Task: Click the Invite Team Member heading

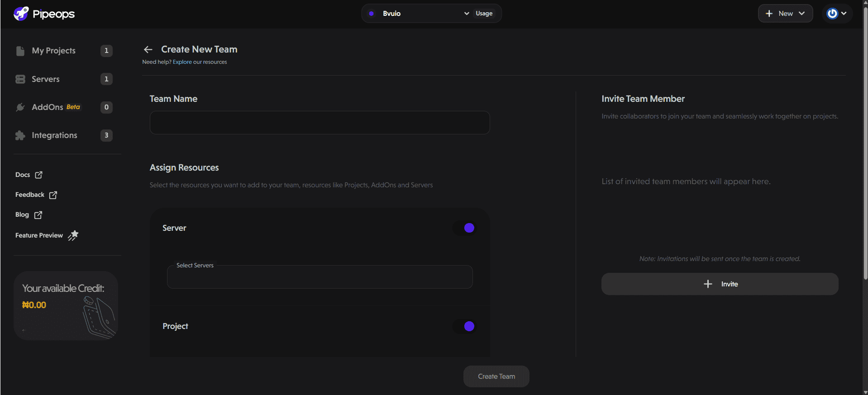Action: pyautogui.click(x=643, y=99)
